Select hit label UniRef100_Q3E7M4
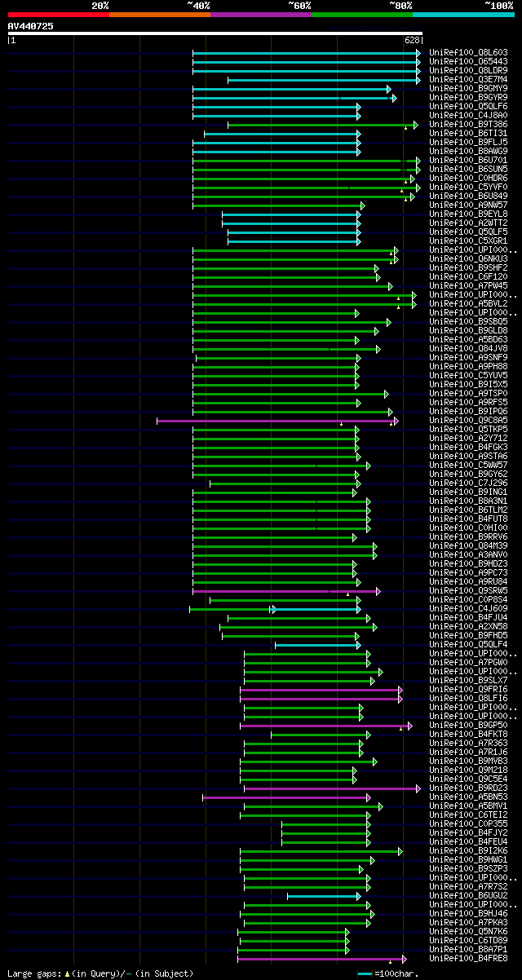This screenshot has width=522, height=980. (x=467, y=79)
